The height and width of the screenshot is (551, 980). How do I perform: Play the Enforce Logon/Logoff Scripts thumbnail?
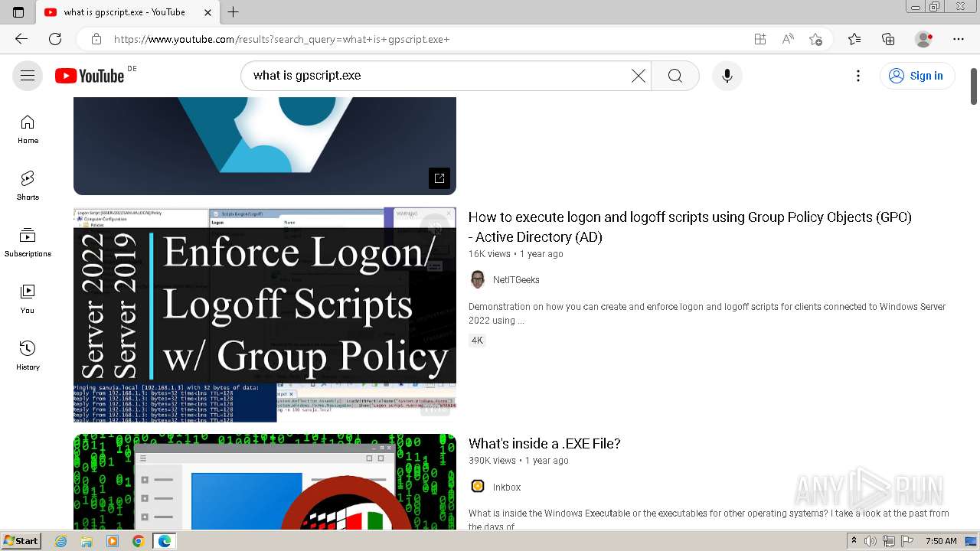pyautogui.click(x=265, y=315)
